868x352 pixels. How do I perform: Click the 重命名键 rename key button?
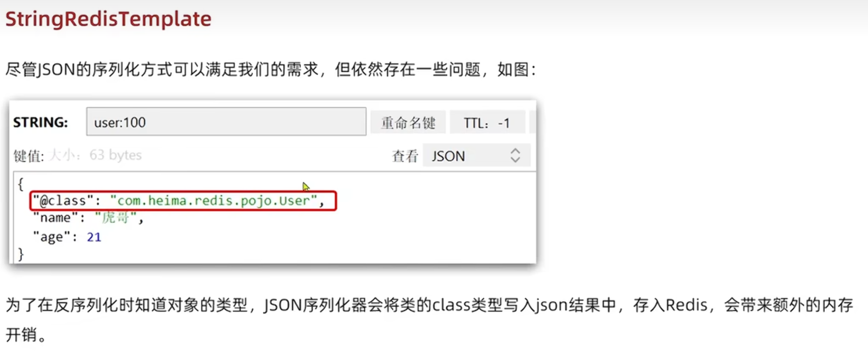click(408, 122)
